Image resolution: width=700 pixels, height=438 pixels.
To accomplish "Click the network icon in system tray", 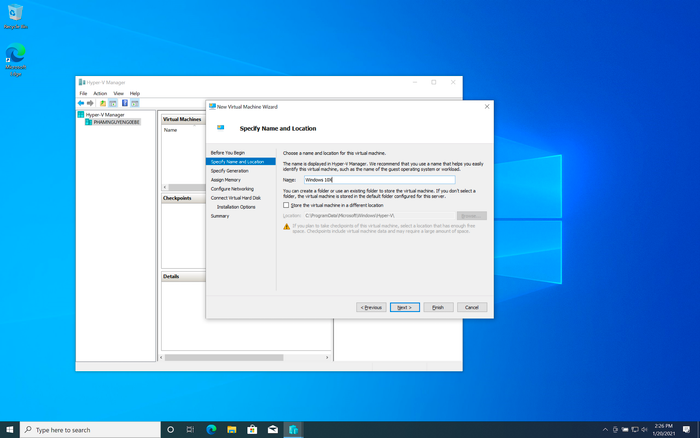I will click(x=635, y=430).
